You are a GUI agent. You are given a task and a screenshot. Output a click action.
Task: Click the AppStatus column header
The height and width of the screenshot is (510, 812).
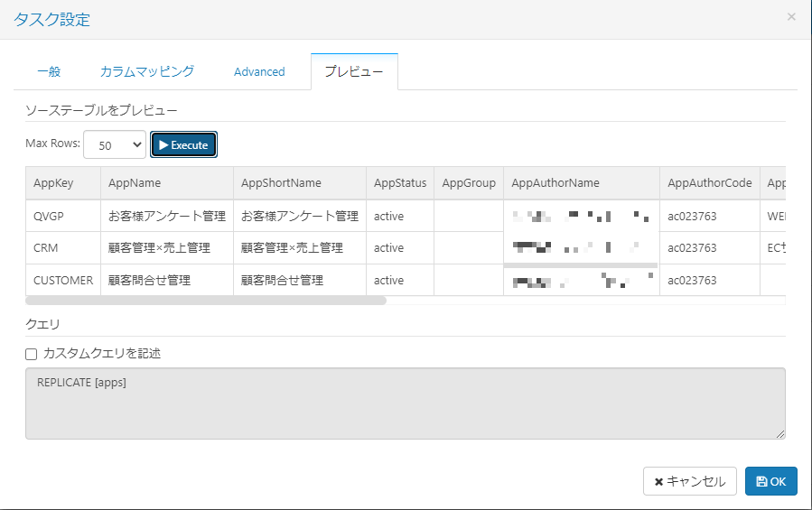[x=400, y=182]
